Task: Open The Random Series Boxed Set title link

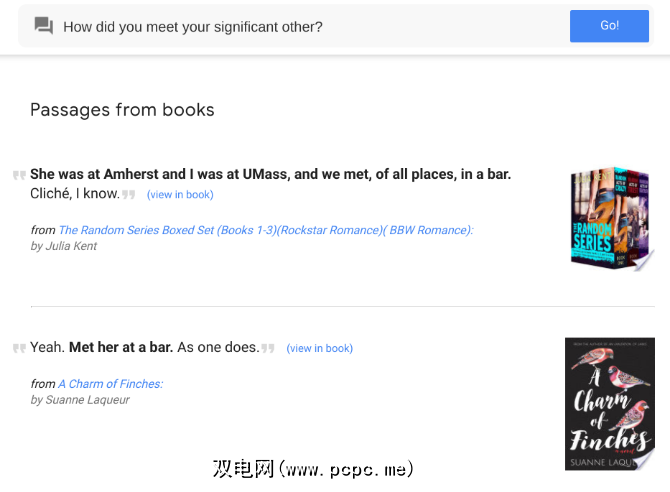Action: 265,230
